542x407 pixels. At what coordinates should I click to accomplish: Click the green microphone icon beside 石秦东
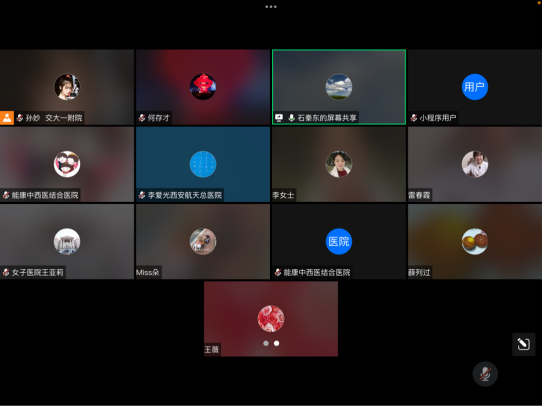291,118
